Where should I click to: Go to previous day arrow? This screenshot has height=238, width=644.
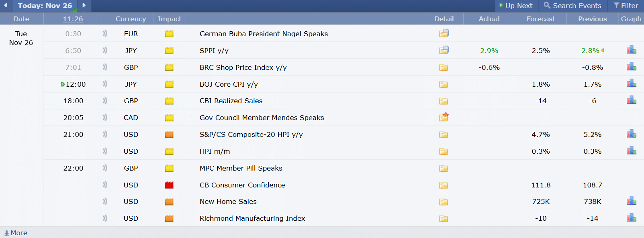(x=6, y=5)
